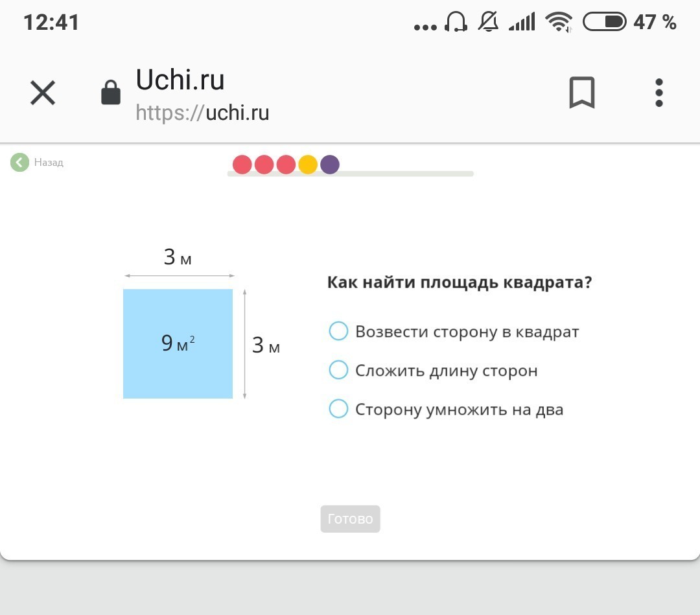
Task: Tap the muted bell notification icon
Action: tap(489, 21)
